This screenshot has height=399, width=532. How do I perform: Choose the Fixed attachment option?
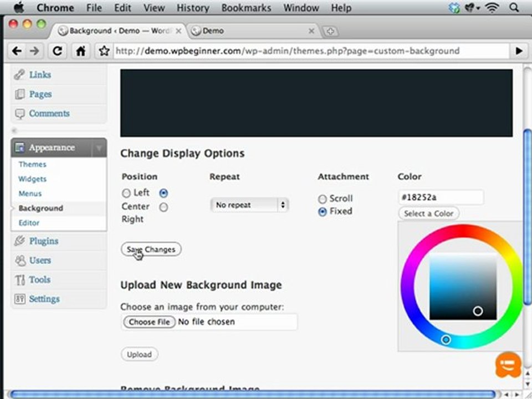[x=323, y=212]
